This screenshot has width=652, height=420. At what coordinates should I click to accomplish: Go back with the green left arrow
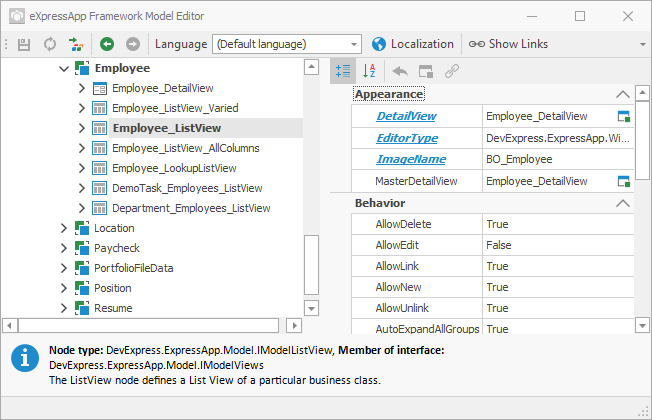[x=107, y=44]
